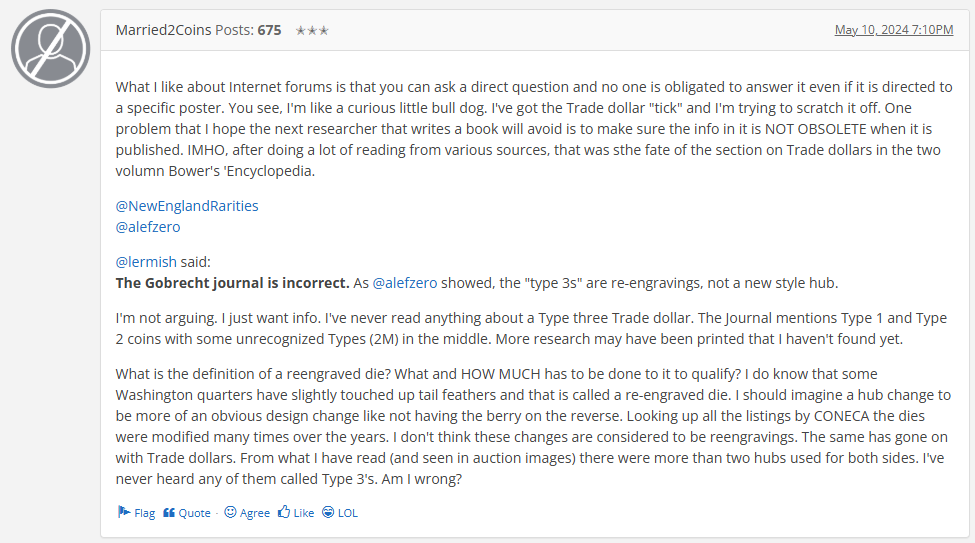React with the LOL text label
This screenshot has height=543, width=975.
(x=348, y=513)
